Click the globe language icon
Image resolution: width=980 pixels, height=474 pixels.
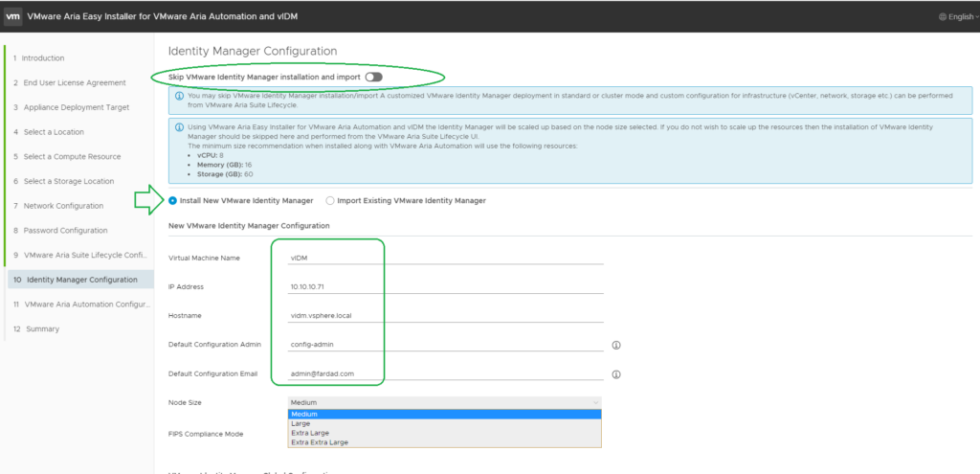[943, 17]
